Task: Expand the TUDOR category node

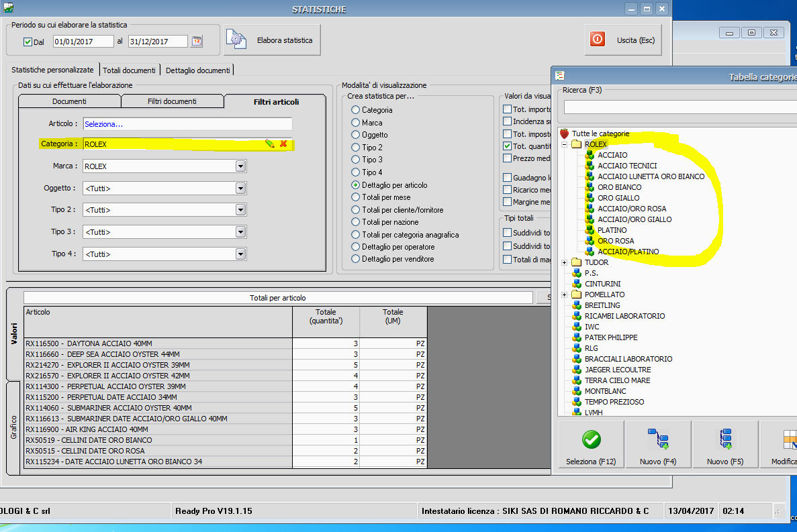Action: [564, 262]
